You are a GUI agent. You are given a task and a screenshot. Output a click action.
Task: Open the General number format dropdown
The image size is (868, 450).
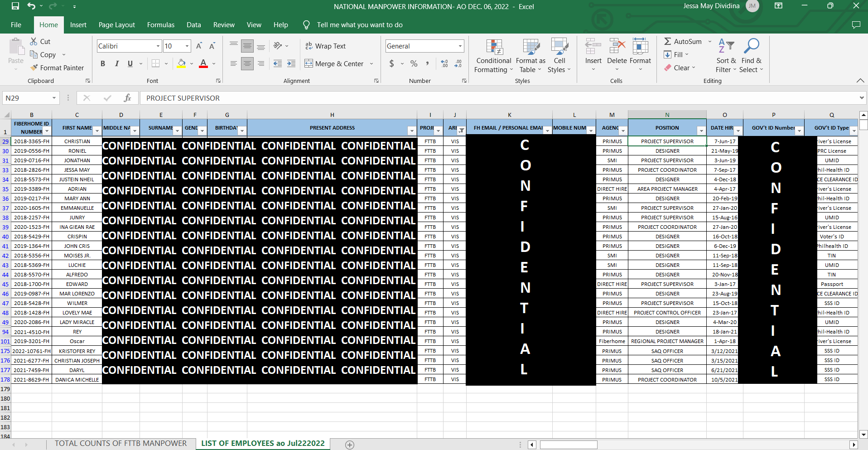(460, 46)
